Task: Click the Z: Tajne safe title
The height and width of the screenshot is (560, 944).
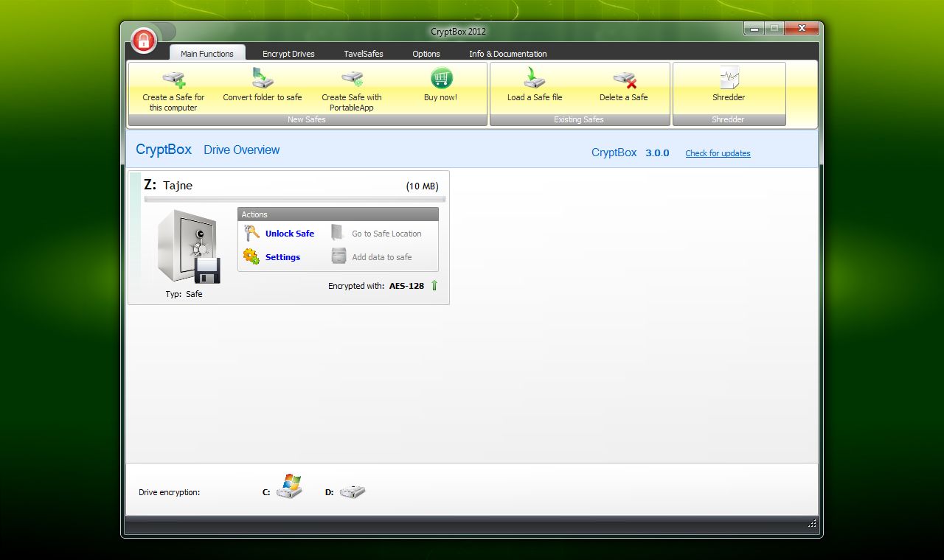Action: pos(168,185)
